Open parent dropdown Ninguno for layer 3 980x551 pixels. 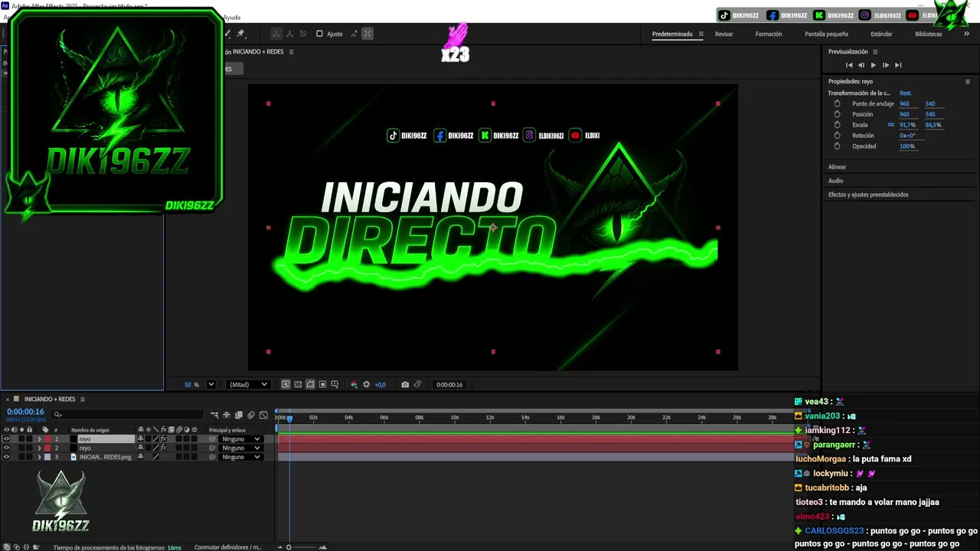240,457
